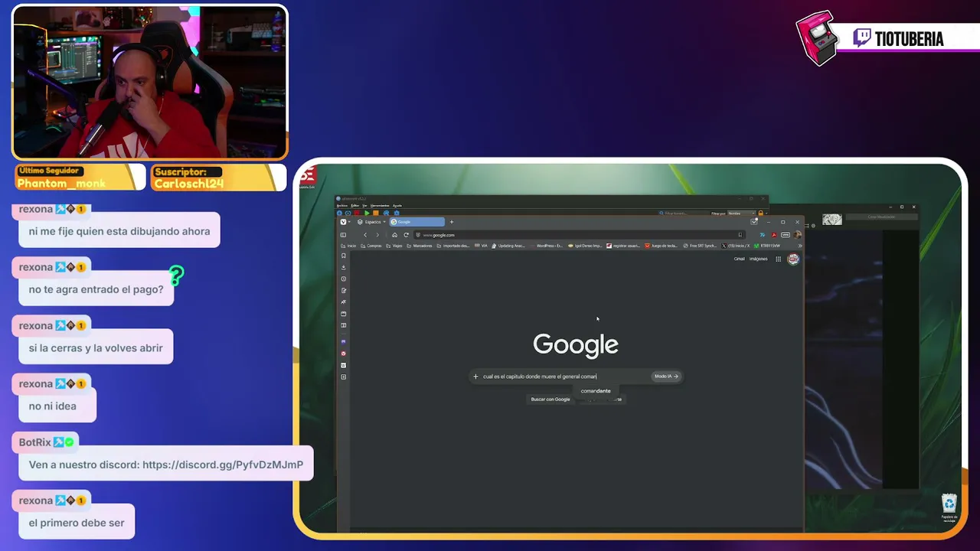Go to the browser home page icon
The height and width of the screenshot is (551, 980).
tap(394, 235)
